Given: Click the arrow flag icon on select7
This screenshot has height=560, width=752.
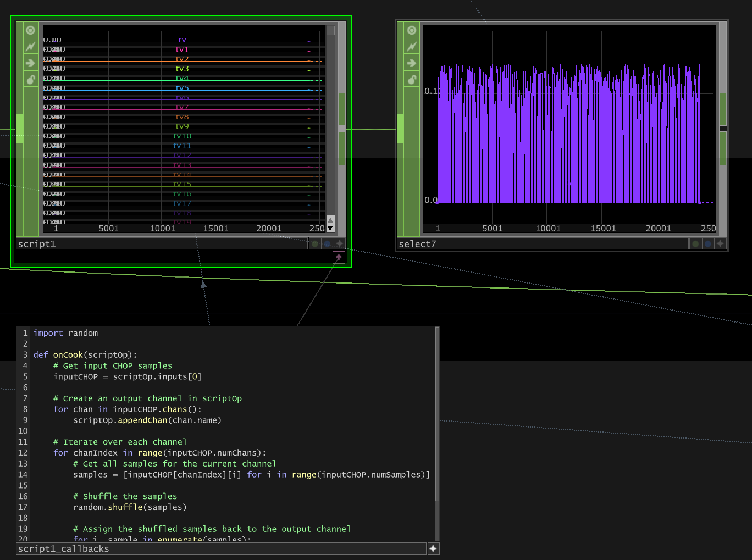Looking at the screenshot, I should (412, 63).
